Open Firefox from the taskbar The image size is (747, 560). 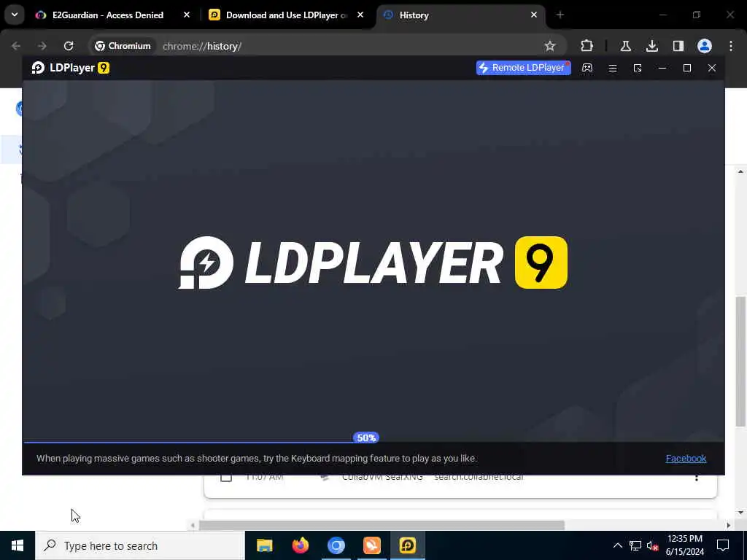coord(300,545)
